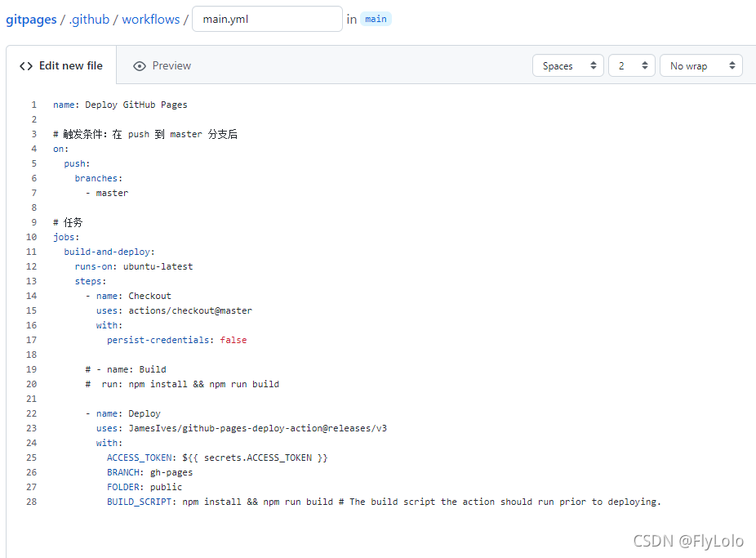The image size is (756, 558).
Task: Click the main branch label
Action: (376, 19)
